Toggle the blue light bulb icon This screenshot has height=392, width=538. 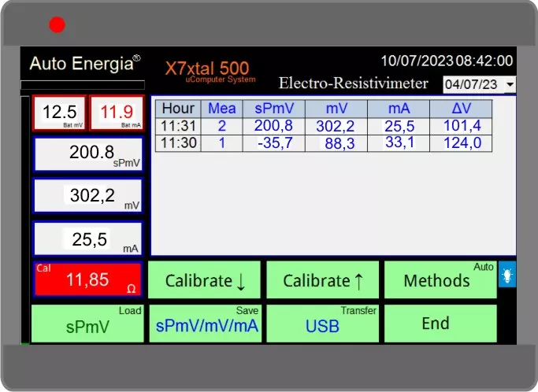[x=507, y=274]
